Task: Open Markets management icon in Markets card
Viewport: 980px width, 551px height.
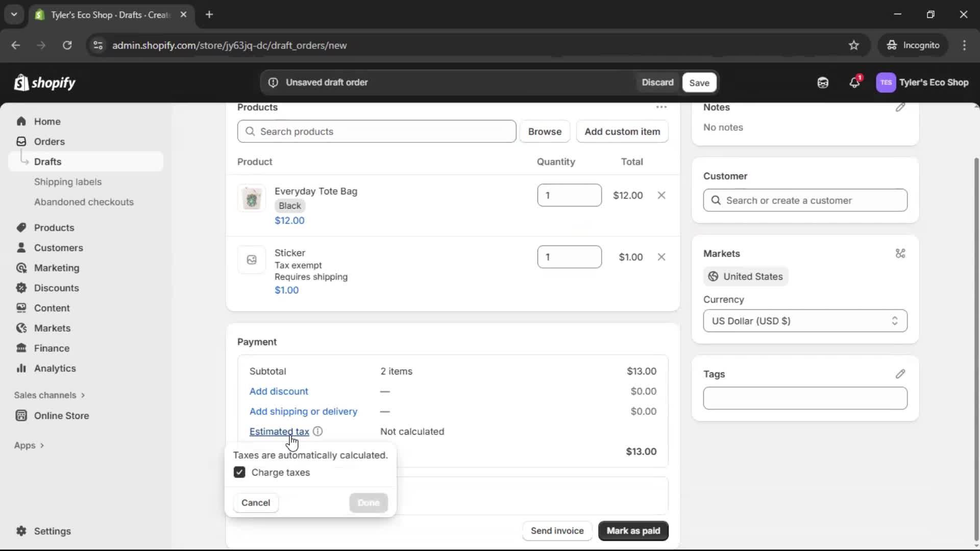Action: click(x=900, y=254)
